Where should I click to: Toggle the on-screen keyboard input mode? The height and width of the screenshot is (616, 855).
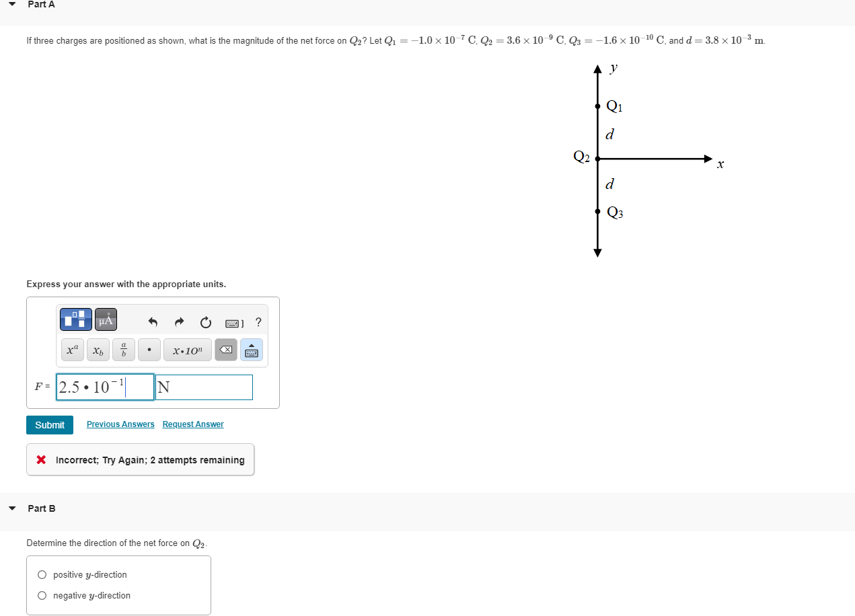[x=251, y=350]
